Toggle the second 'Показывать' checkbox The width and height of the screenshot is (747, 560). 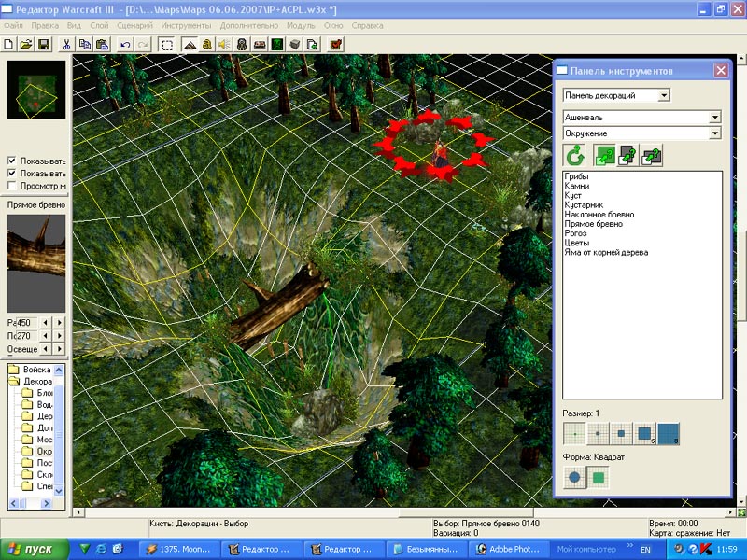click(x=12, y=173)
